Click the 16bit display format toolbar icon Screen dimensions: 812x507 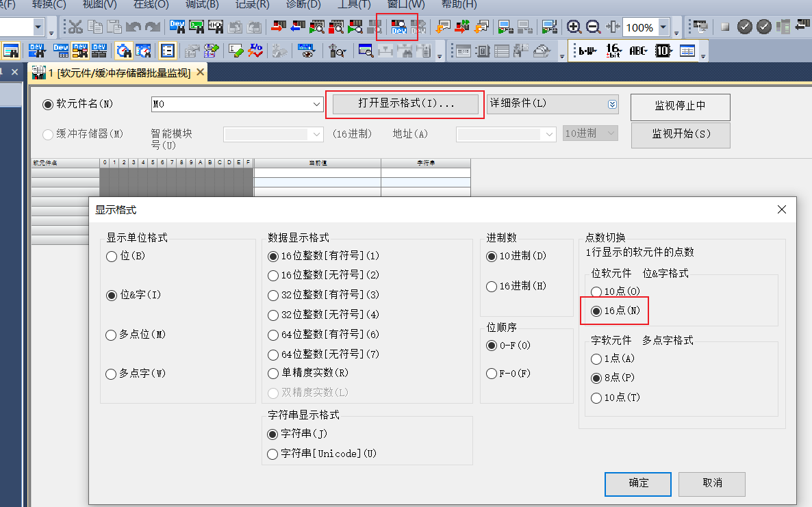coord(613,51)
